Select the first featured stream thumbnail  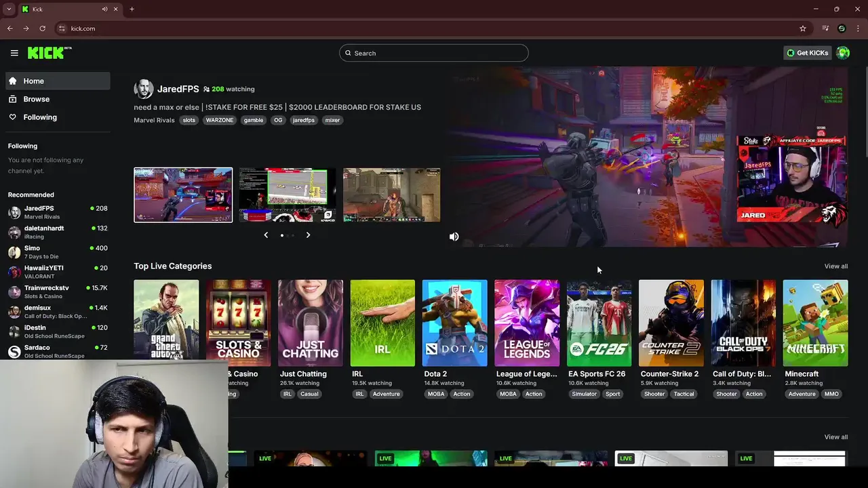[x=183, y=195]
